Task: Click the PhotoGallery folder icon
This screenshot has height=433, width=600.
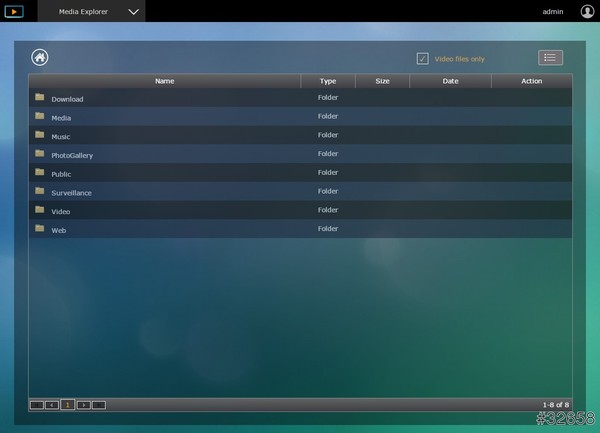Action: pyautogui.click(x=40, y=153)
